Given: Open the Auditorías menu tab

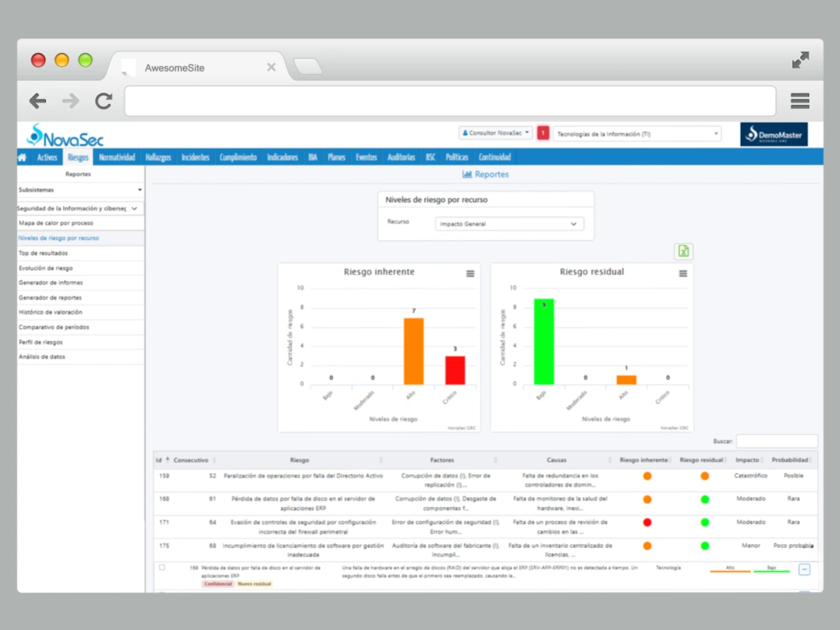Looking at the screenshot, I should (x=401, y=157).
